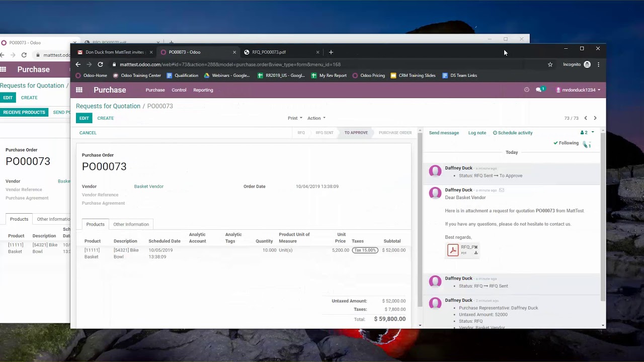This screenshot has width=644, height=362.
Task: Open the conversations chat bubble icon
Action: click(539, 90)
